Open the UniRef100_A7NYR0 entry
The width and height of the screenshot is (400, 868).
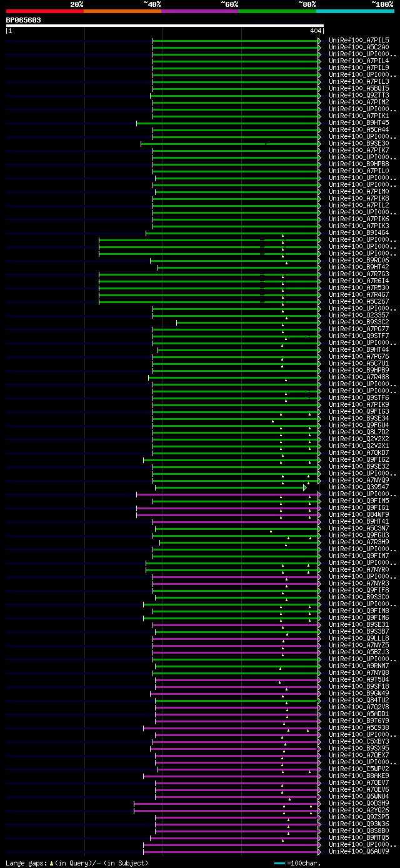tap(359, 569)
